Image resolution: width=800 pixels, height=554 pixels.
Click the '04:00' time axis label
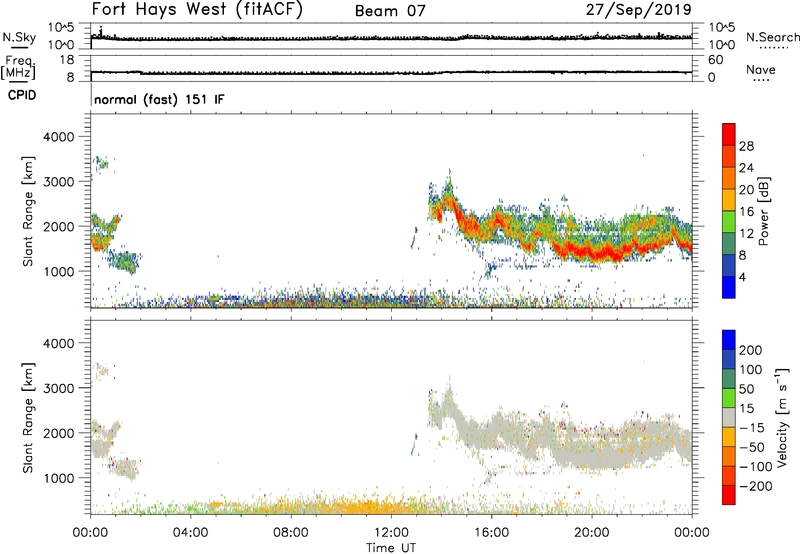190,533
